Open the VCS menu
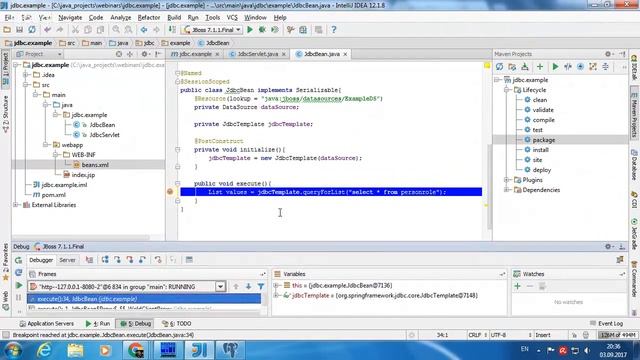Viewport: 640px width, 360px height. point(232,18)
